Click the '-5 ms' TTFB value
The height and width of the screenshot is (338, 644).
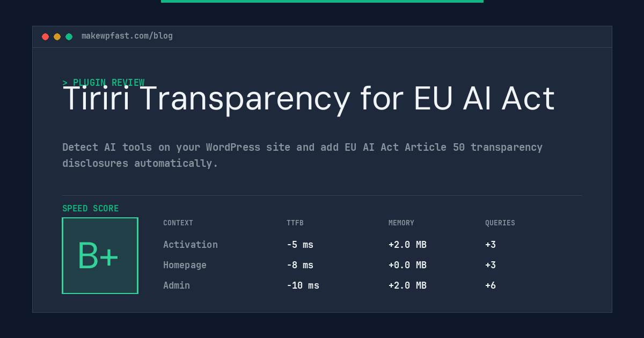[300, 245]
